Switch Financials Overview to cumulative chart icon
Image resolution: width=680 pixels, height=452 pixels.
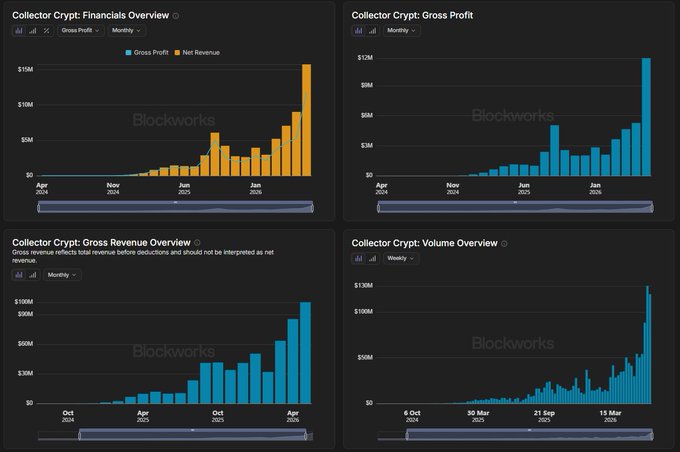click(x=33, y=30)
